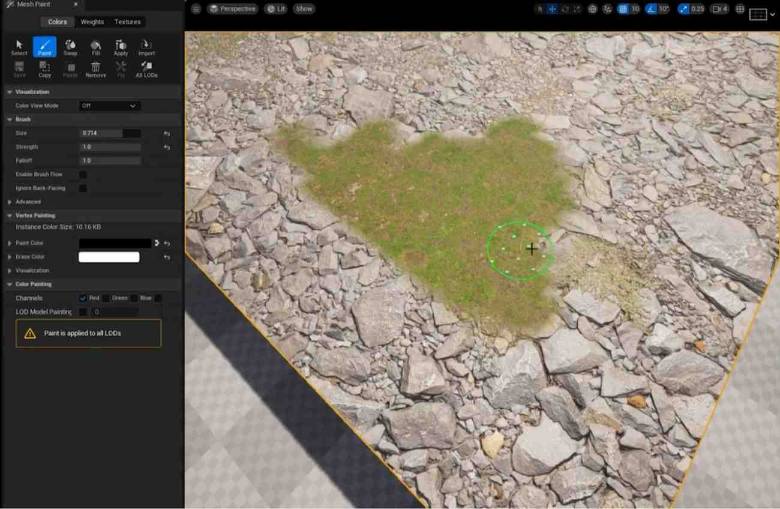The image size is (780, 509).
Task: Click the Remove vertex colors icon
Action: pyautogui.click(x=95, y=69)
